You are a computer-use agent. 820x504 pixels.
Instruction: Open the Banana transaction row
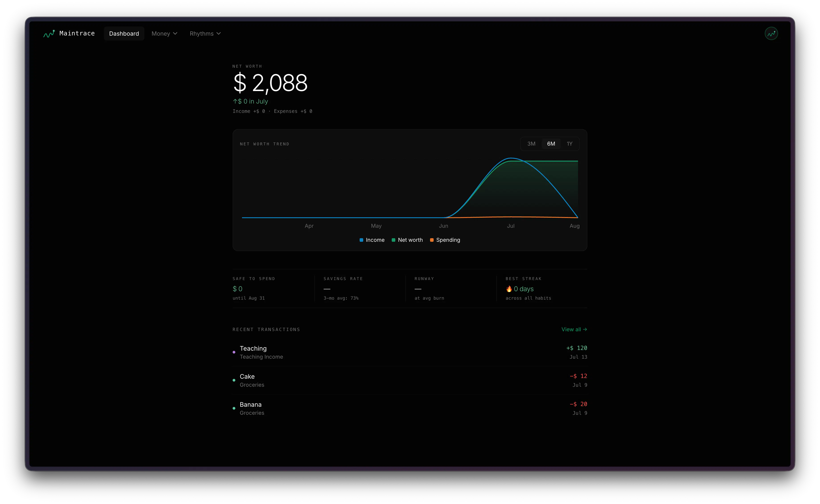[x=410, y=408]
